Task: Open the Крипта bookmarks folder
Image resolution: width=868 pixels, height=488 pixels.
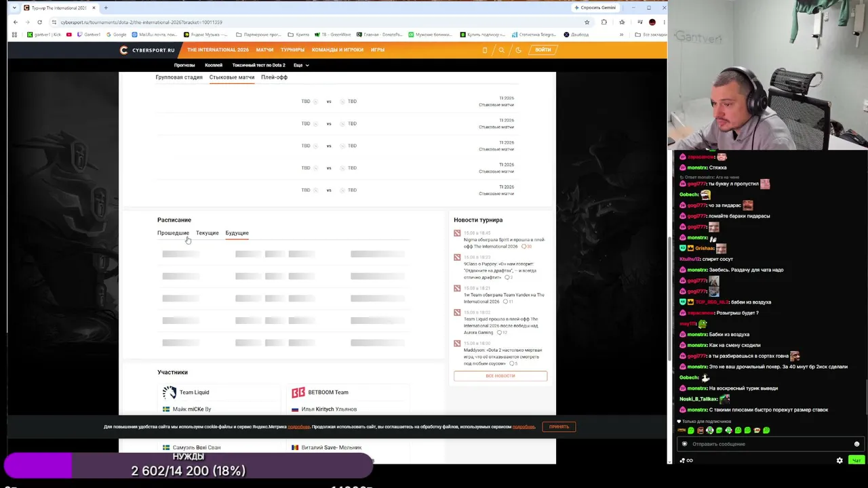Action: click(298, 35)
